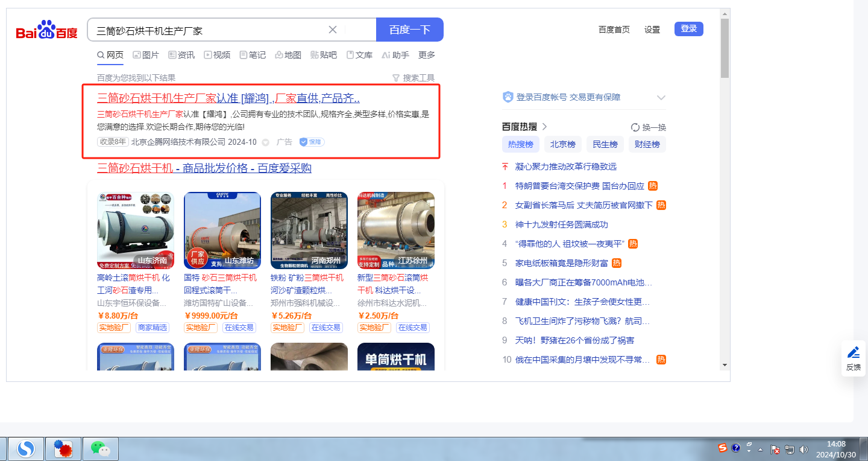Open the AI 助手 tab
Viewport: 868px width, 461px height.
[x=395, y=55]
